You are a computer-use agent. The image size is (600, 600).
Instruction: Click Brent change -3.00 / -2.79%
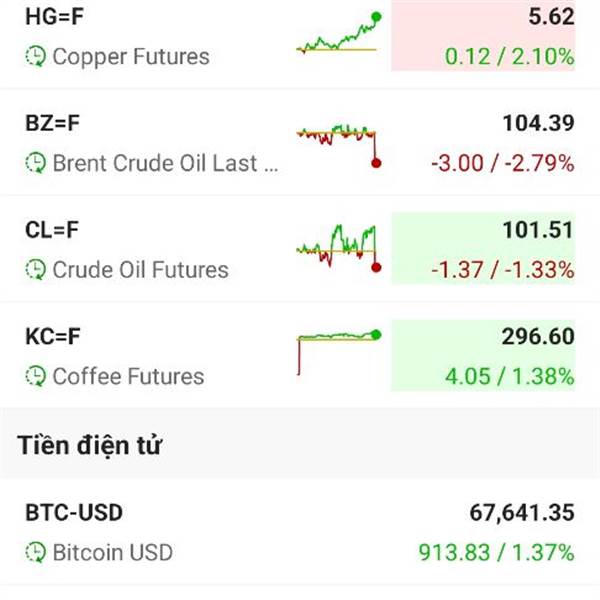[502, 163]
